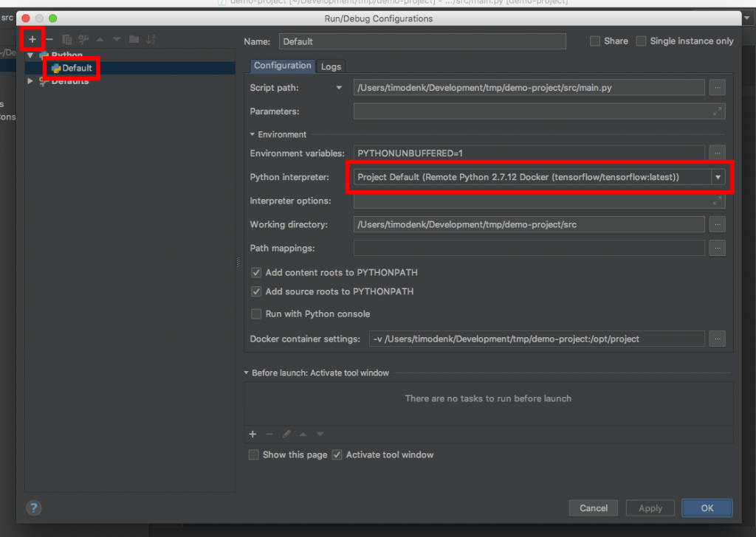Open the Python interpreter dropdown
The image size is (756, 537).
tap(718, 177)
